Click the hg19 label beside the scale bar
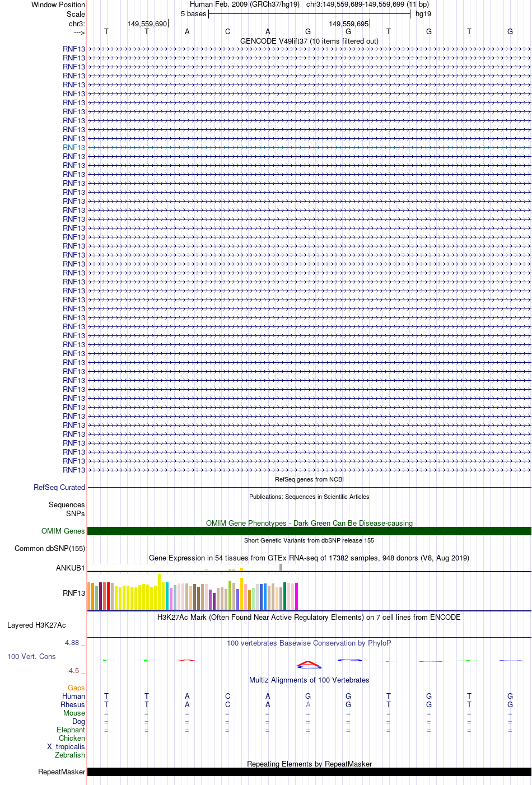The image size is (532, 785). tap(423, 13)
